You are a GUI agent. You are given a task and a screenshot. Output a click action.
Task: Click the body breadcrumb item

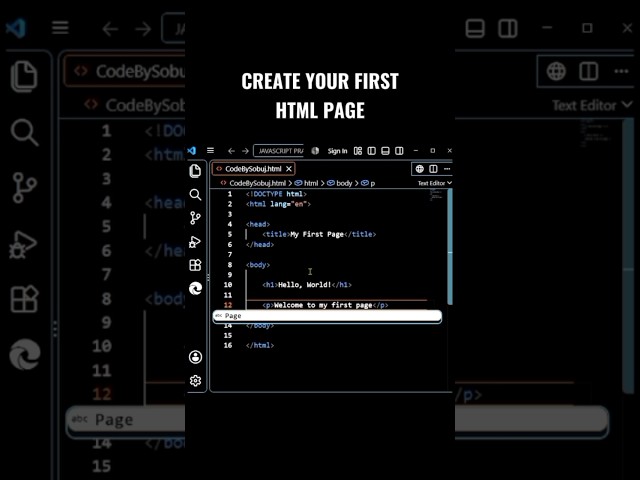point(340,183)
